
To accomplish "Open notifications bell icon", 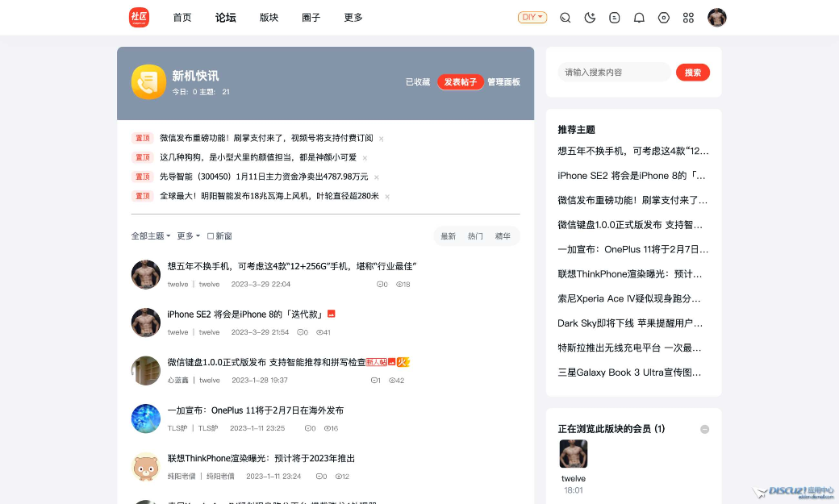I will 639,18.
